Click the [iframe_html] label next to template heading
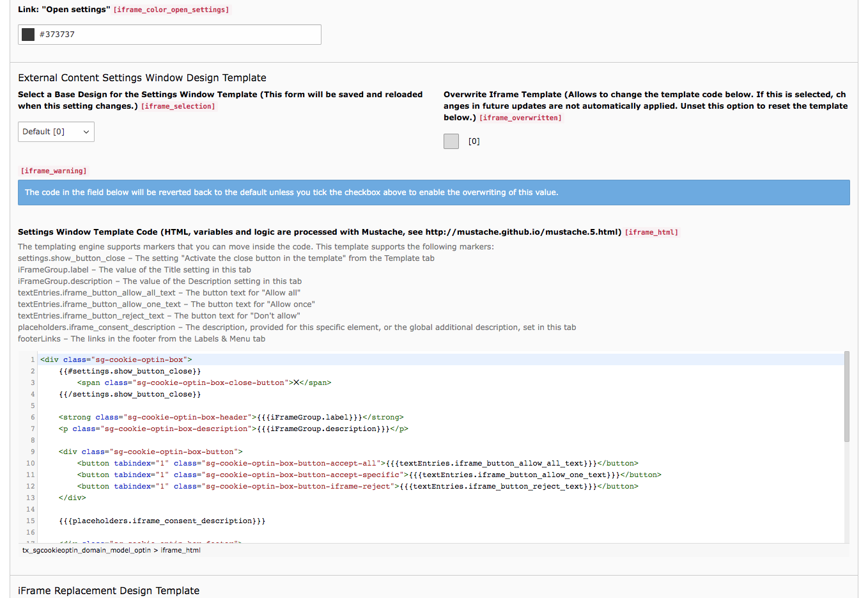This screenshot has height=598, width=868. [651, 232]
